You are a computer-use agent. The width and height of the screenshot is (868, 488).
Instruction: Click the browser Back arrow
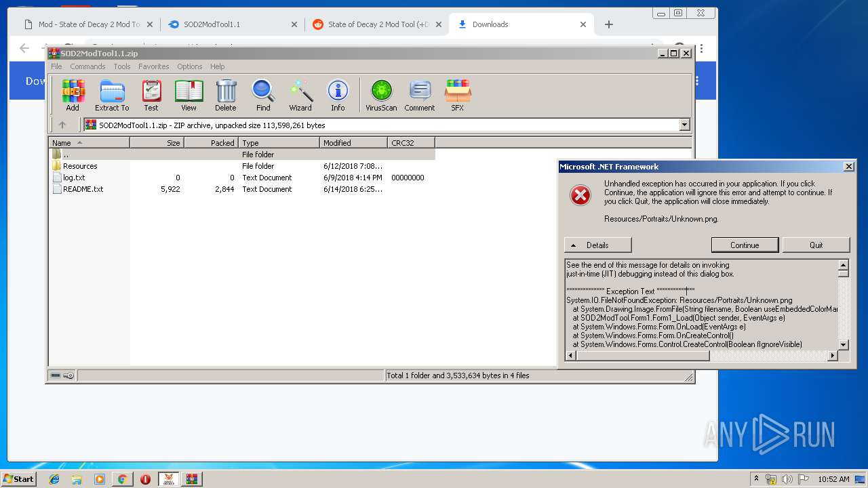24,48
